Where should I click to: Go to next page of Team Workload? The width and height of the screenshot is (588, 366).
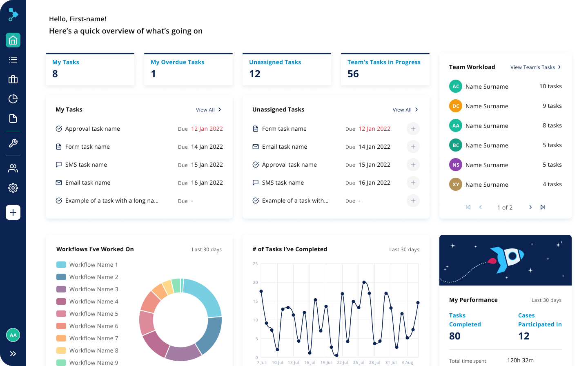(530, 207)
